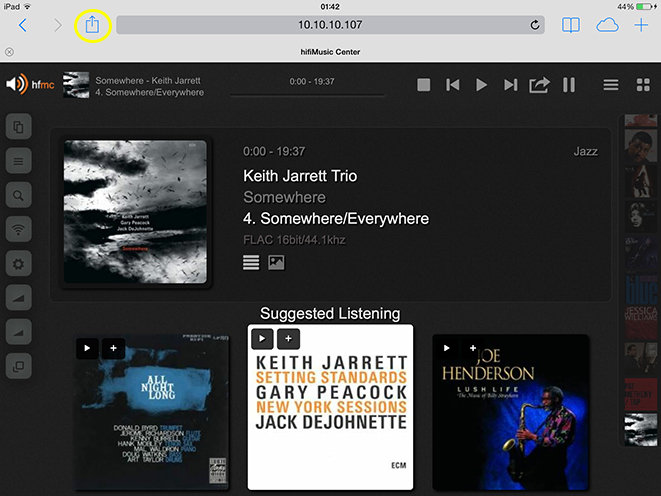Select the Somewhere cover at strip bottom

[641, 429]
